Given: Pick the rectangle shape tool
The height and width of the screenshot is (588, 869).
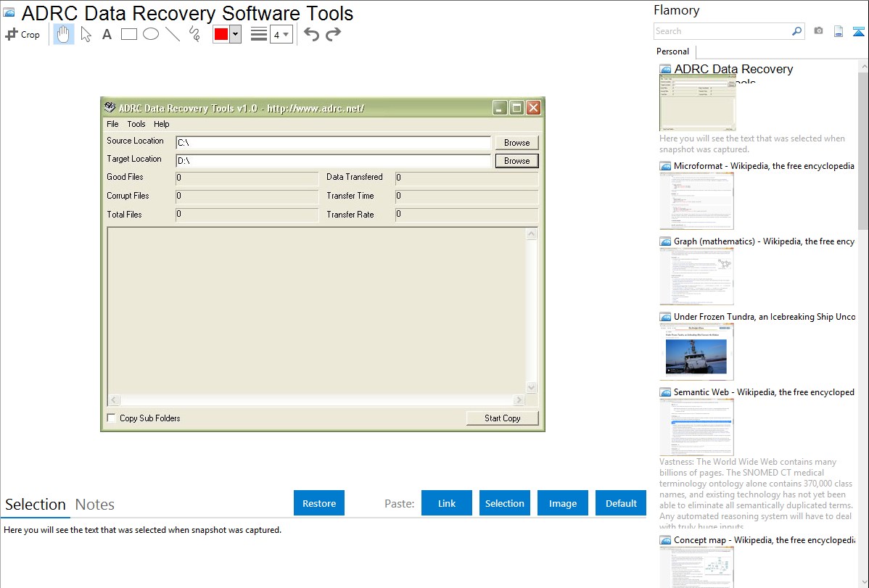Looking at the screenshot, I should click(x=129, y=34).
